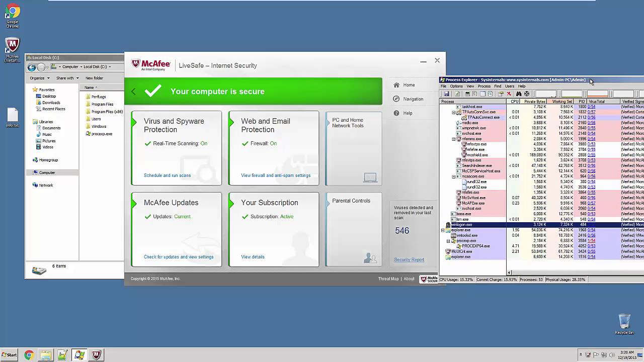The image size is (644, 362).
Task: Collapse mfemms.exe process tree
Action: [x=453, y=139]
